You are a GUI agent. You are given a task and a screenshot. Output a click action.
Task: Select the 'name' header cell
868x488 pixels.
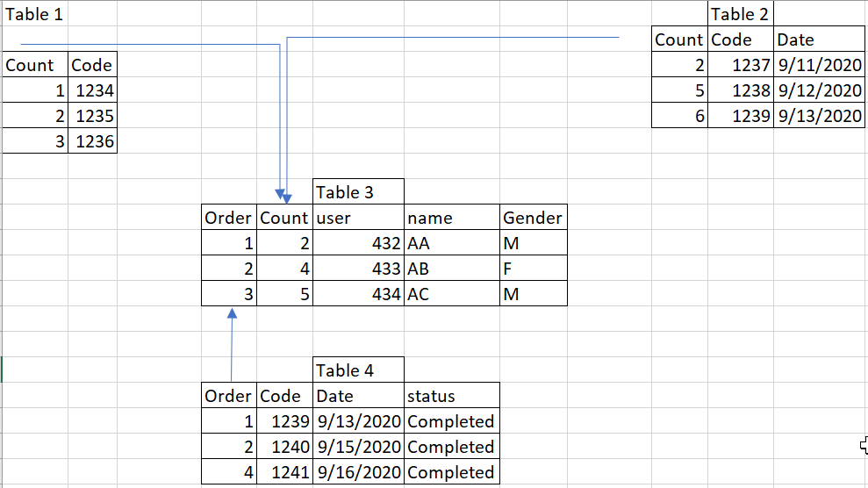tap(452, 218)
